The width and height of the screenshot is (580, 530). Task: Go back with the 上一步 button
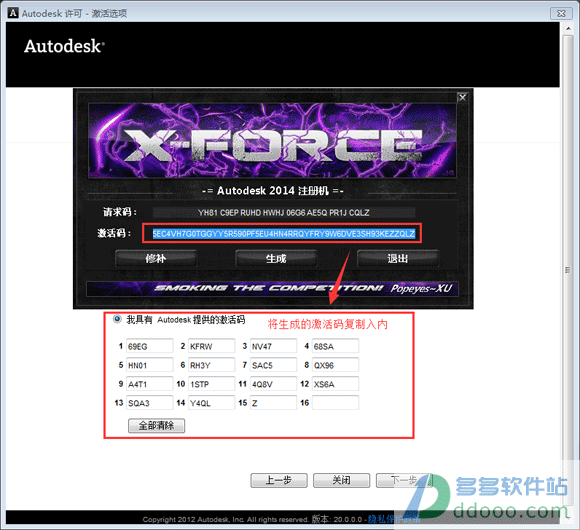(x=279, y=480)
